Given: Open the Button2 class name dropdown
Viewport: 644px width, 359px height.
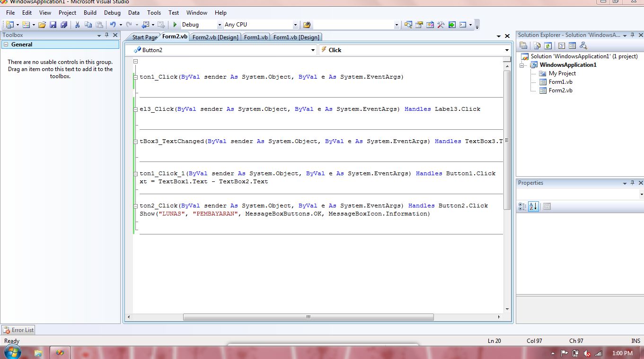Looking at the screenshot, I should [x=313, y=50].
